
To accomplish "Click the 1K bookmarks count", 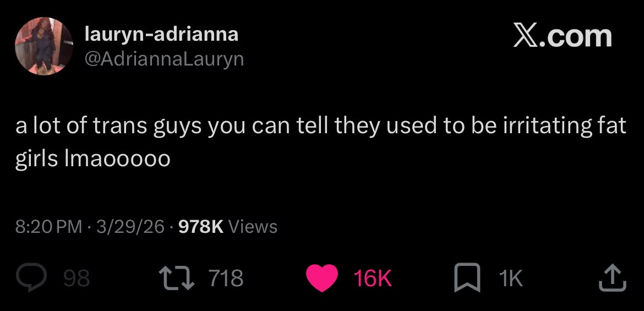I will [511, 278].
